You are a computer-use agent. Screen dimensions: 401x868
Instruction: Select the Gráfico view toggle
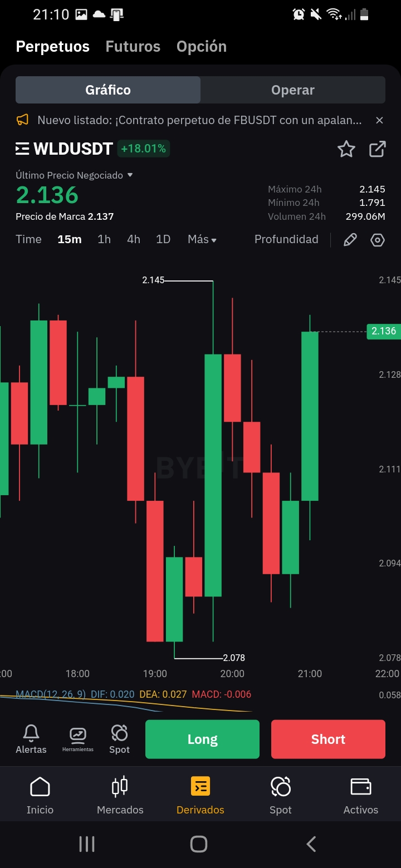click(x=108, y=90)
